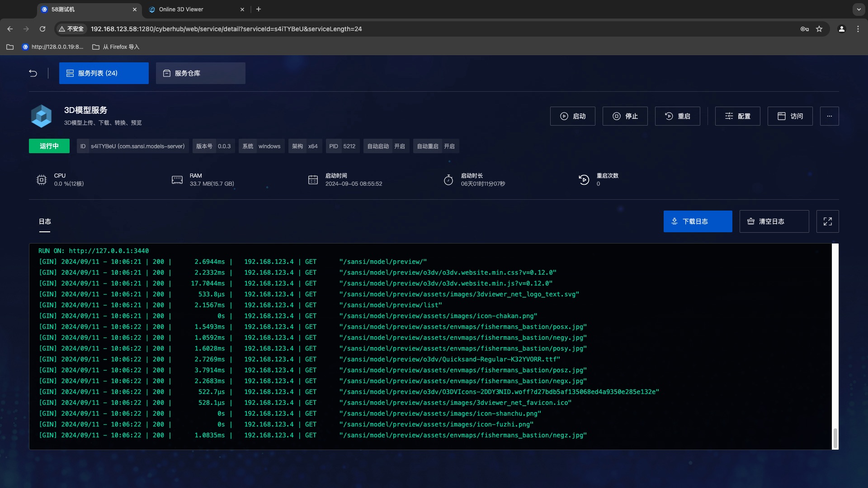Screen dimensions: 868x488
Task: Clear logs with 清空日志 button
Action: click(x=774, y=221)
